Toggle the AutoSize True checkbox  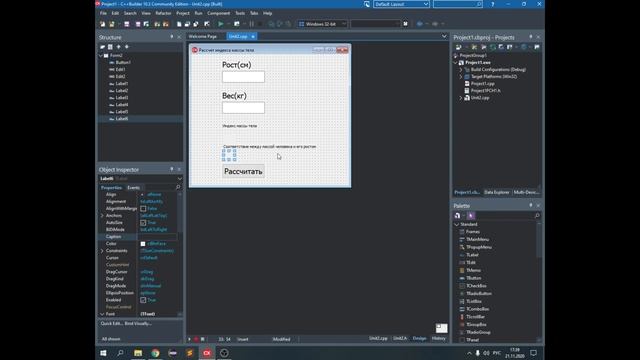click(x=143, y=223)
